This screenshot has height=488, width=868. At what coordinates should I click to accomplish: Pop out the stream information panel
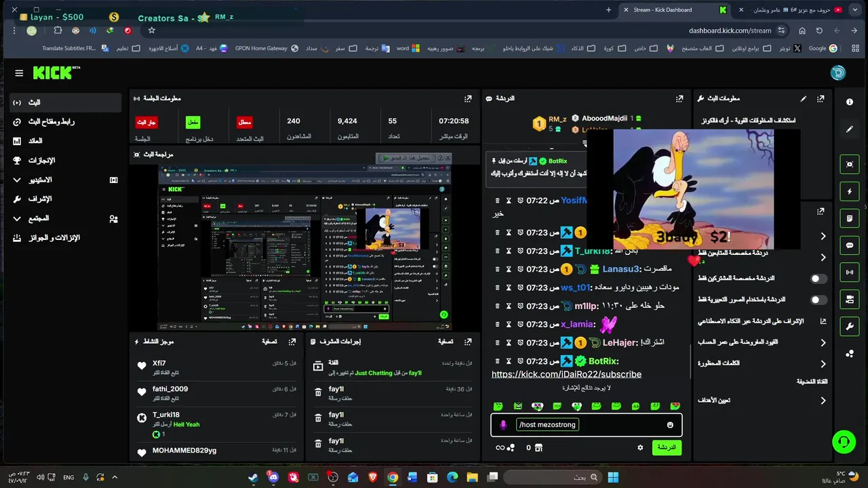click(821, 98)
